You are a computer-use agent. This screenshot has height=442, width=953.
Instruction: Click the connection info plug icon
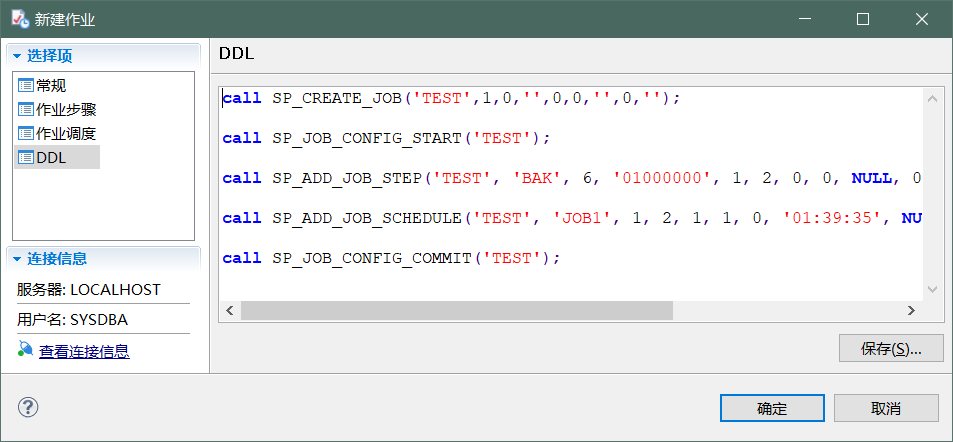[x=25, y=348]
